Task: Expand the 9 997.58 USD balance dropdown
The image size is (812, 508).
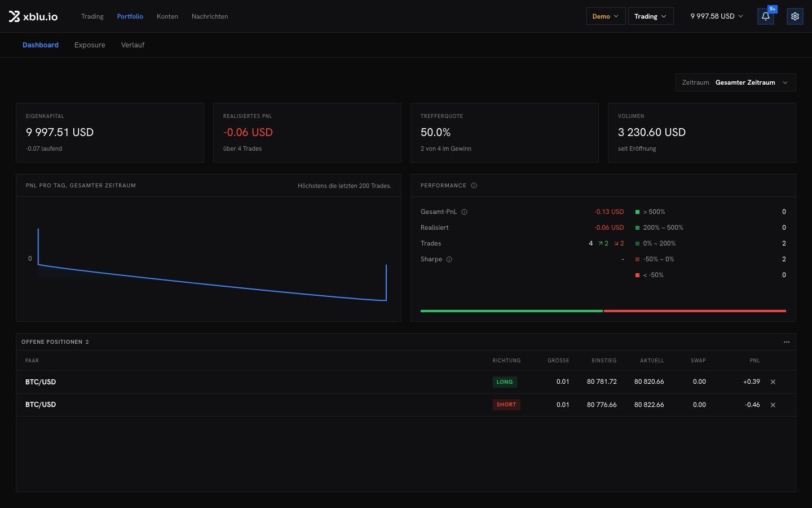Action: (717, 16)
